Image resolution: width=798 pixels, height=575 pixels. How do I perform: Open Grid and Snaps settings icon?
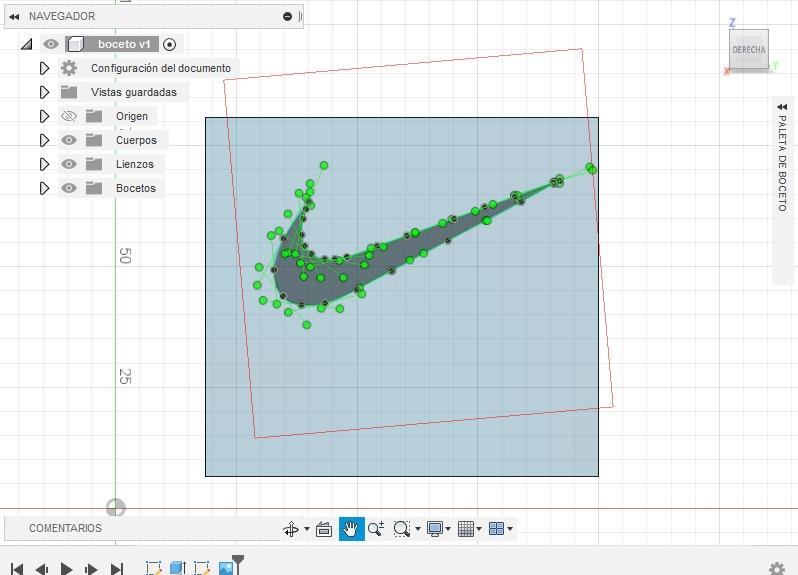pyautogui.click(x=466, y=529)
